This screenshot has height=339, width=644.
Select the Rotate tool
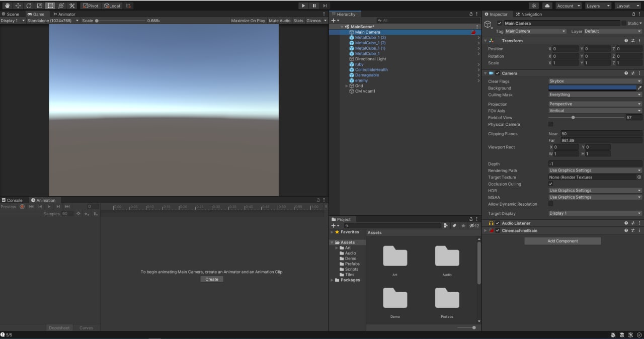tap(29, 6)
